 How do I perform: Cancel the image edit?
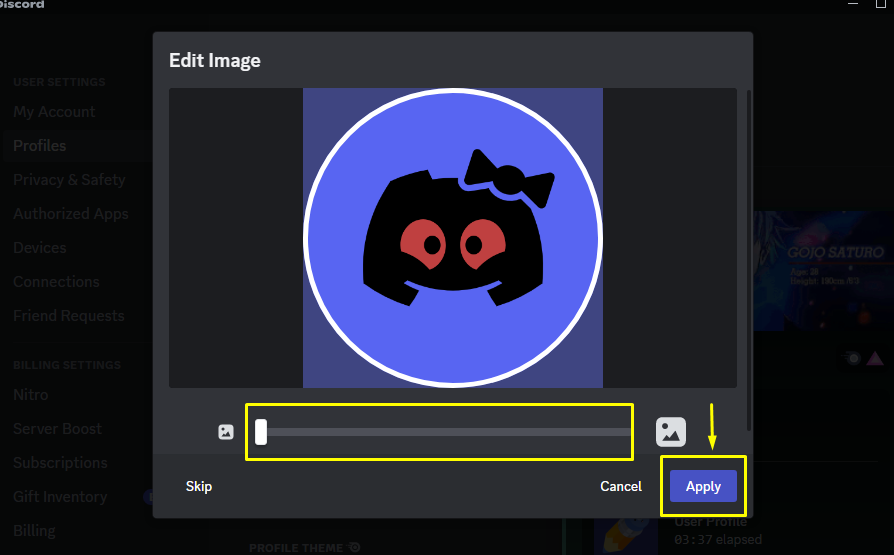[621, 486]
